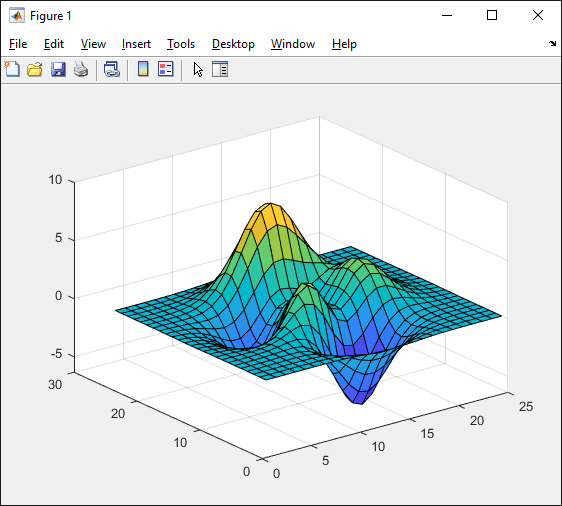The width and height of the screenshot is (562, 506).
Task: Click the MATLAB logo in the title bar
Action: point(17,15)
